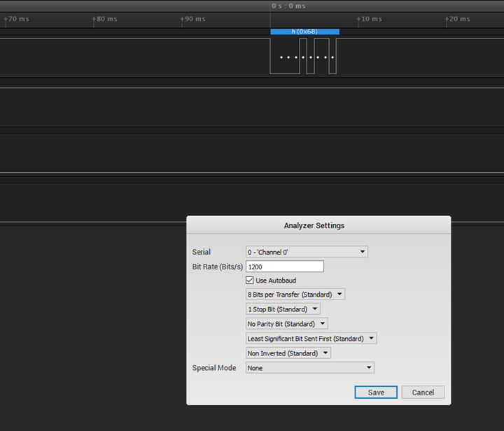
Task: Click the Cancel button
Action: (423, 392)
